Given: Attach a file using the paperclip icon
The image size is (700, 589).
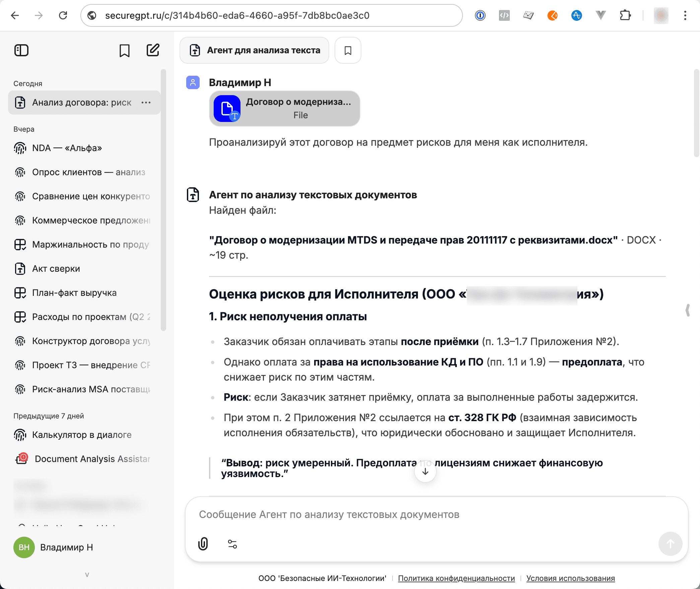Looking at the screenshot, I should [203, 544].
